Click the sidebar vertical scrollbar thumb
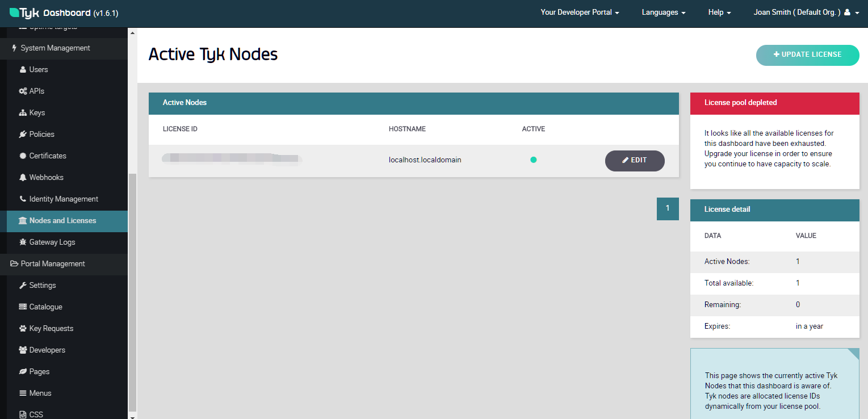The width and height of the screenshot is (868, 419). (133, 292)
